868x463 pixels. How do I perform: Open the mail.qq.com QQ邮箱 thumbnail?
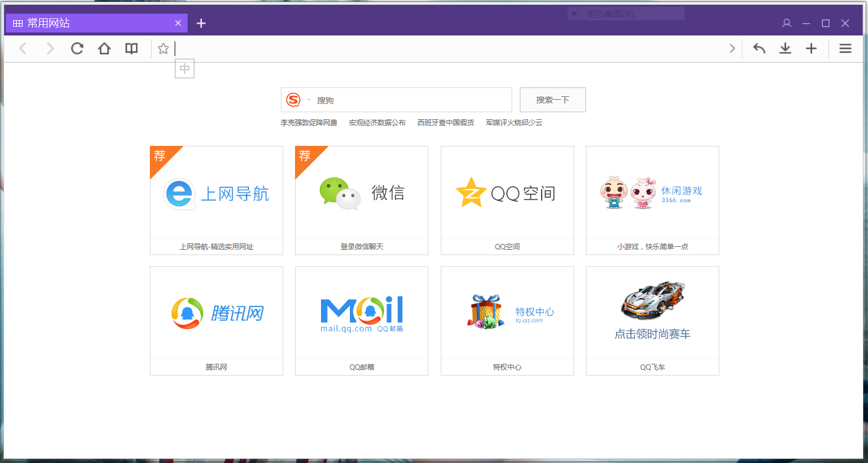(362, 313)
